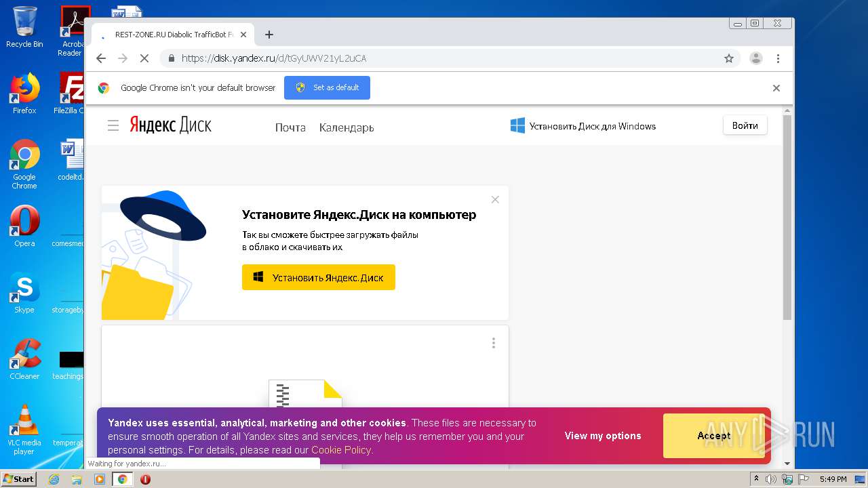Open the codeltd Word document on desktop
868x488 pixels.
tap(71, 160)
